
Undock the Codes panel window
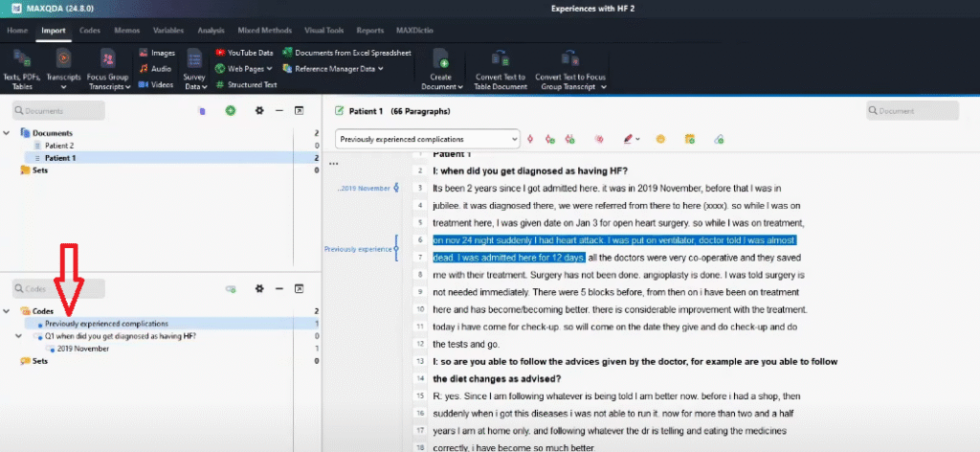point(300,289)
